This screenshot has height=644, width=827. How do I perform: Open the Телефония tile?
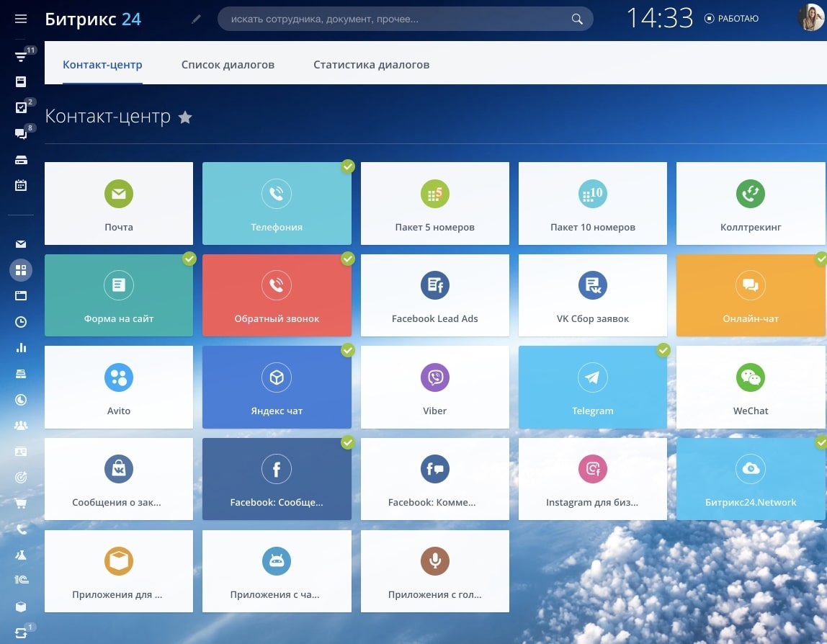click(x=277, y=203)
